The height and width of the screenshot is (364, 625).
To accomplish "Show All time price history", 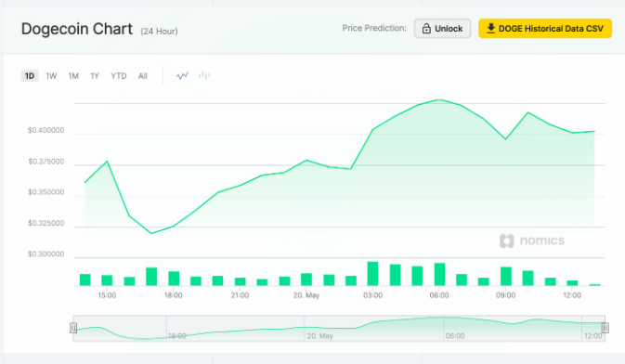I will pos(143,76).
